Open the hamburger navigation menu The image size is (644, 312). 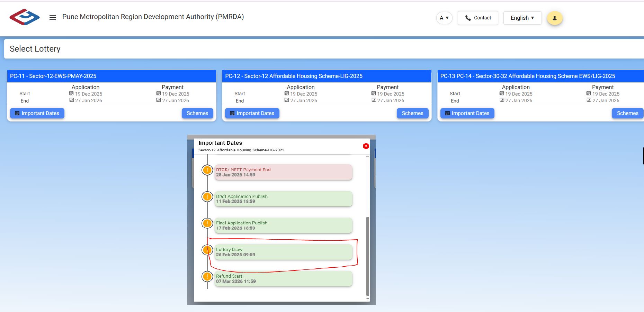(53, 17)
